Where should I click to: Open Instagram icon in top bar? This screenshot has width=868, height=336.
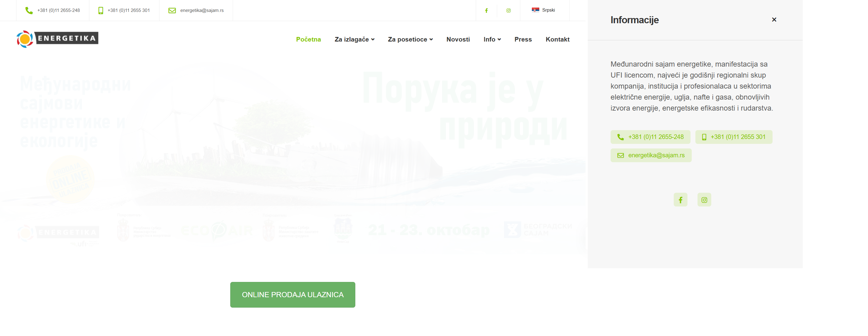point(508,10)
